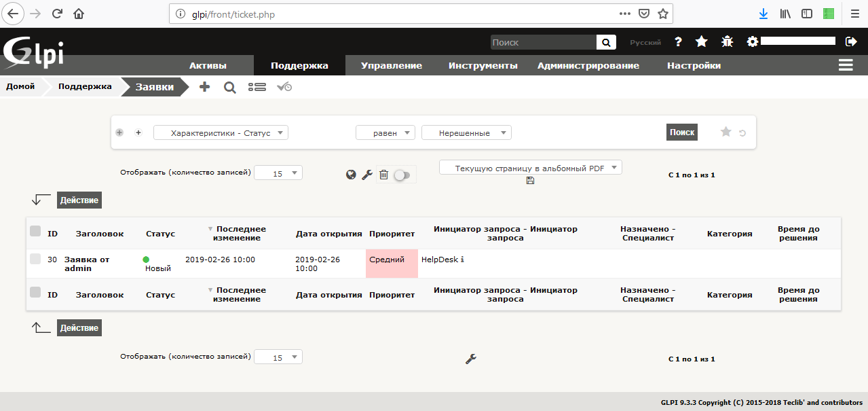Open the 'Характеристики - Статус' dropdown
Screen dimensions: 868x411
click(221, 133)
